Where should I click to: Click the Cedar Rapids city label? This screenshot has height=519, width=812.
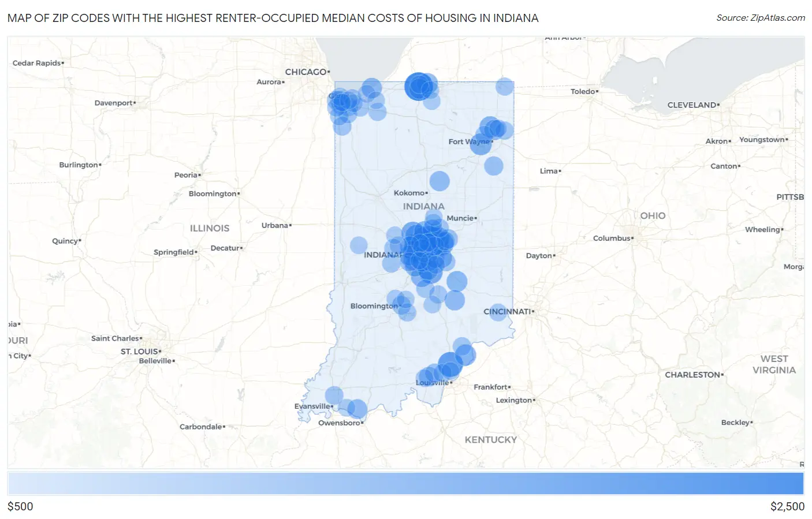point(36,63)
